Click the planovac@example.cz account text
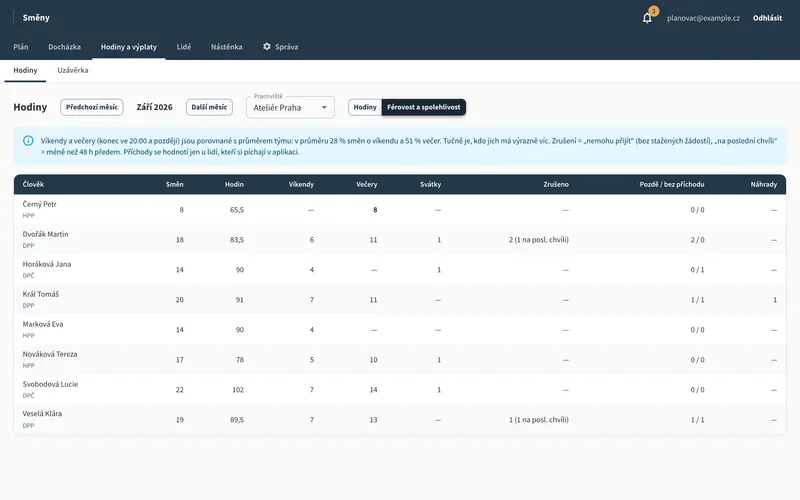Viewport: 800px width, 500px height. click(x=703, y=18)
